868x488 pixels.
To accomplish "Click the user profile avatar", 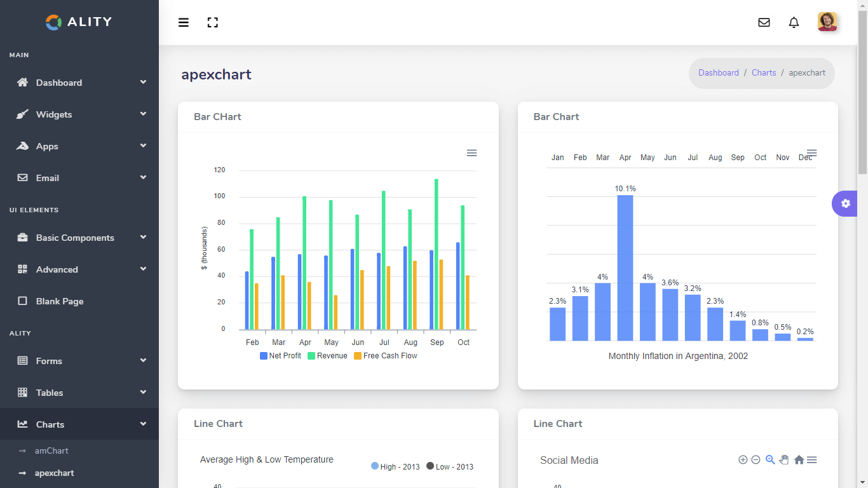I will tap(827, 22).
